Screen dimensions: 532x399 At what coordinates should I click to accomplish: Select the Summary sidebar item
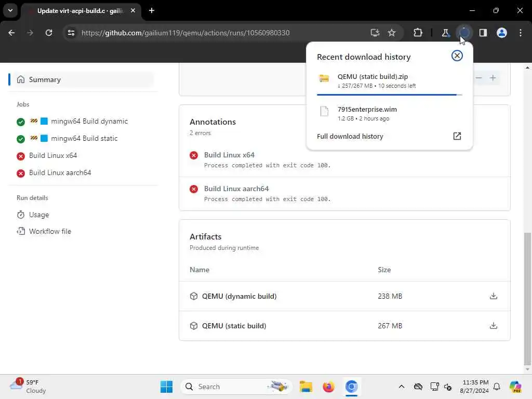pyautogui.click(x=82, y=79)
